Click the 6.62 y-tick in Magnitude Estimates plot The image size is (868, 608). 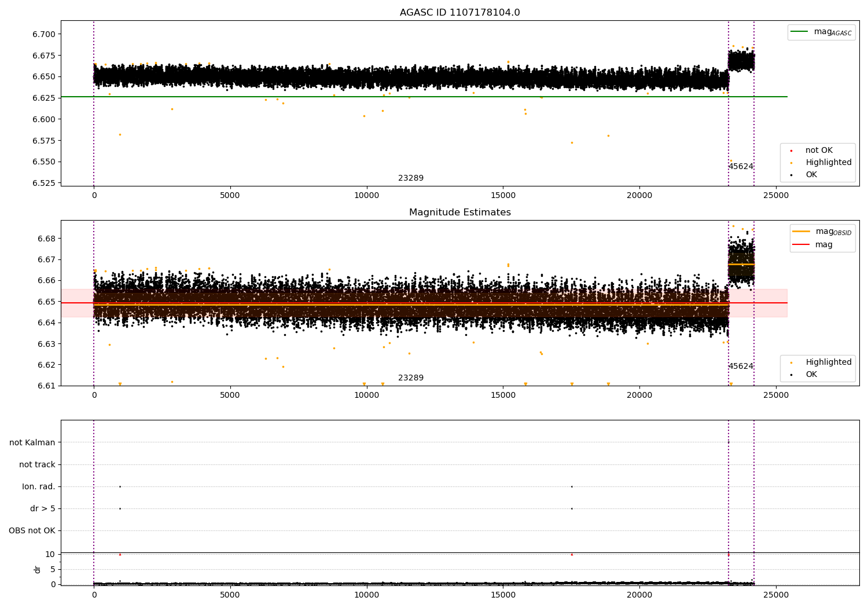point(46,365)
